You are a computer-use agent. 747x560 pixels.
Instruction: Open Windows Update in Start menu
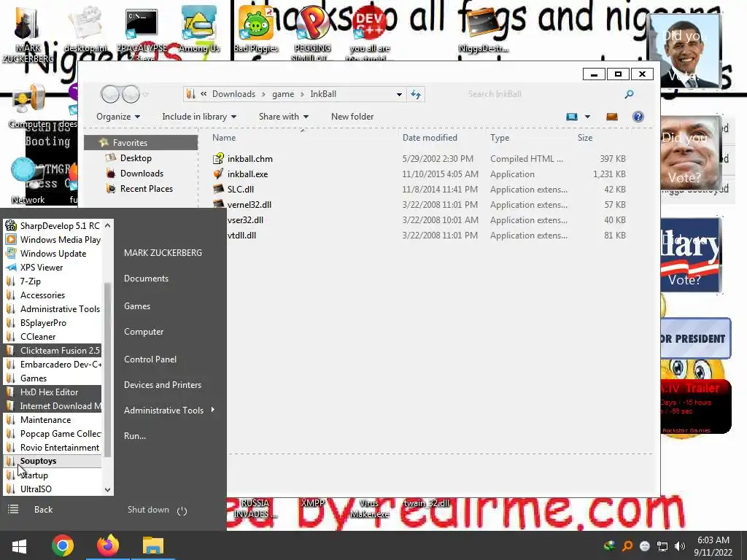coord(53,253)
